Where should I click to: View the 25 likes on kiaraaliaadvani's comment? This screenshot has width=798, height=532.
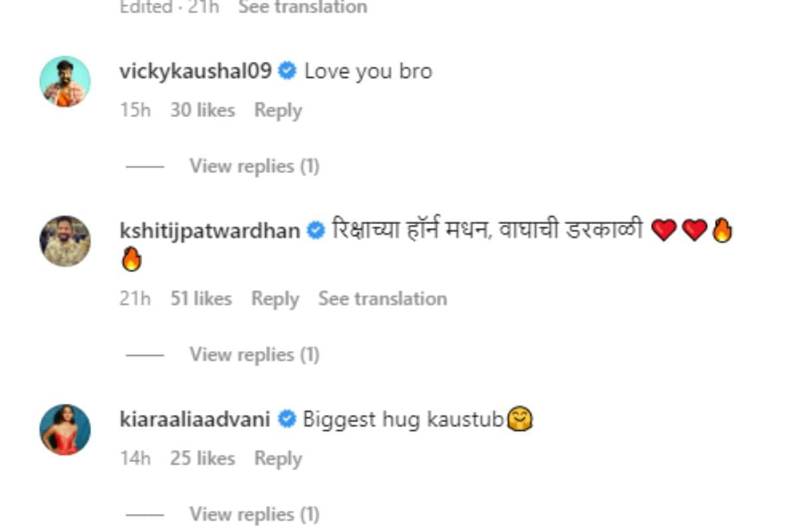point(202,459)
